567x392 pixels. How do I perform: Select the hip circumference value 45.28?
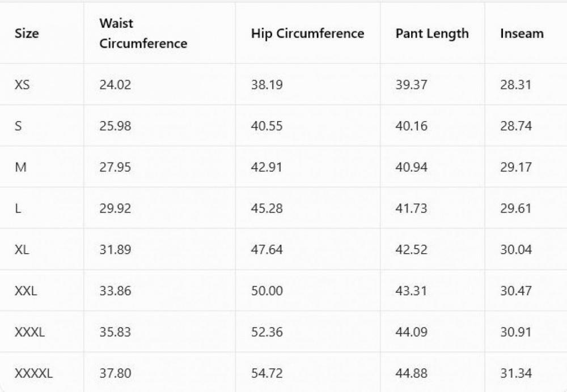click(x=266, y=208)
